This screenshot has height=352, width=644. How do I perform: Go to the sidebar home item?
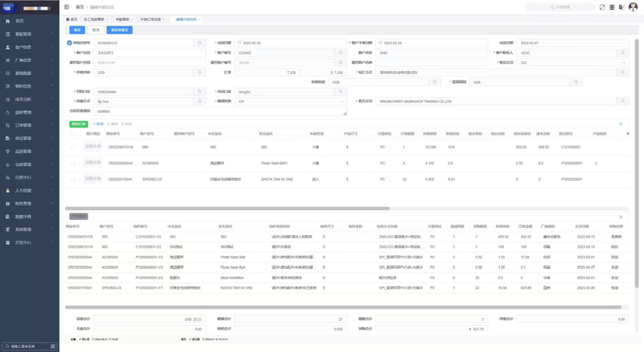point(30,21)
